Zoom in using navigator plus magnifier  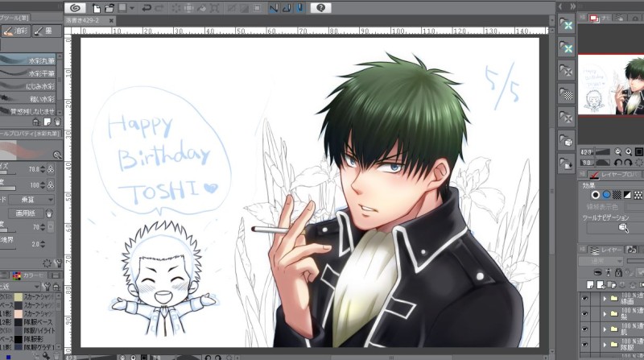click(x=629, y=151)
